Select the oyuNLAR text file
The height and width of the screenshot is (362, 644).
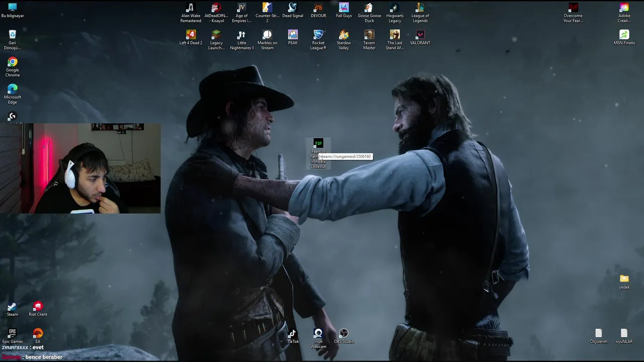624,337
